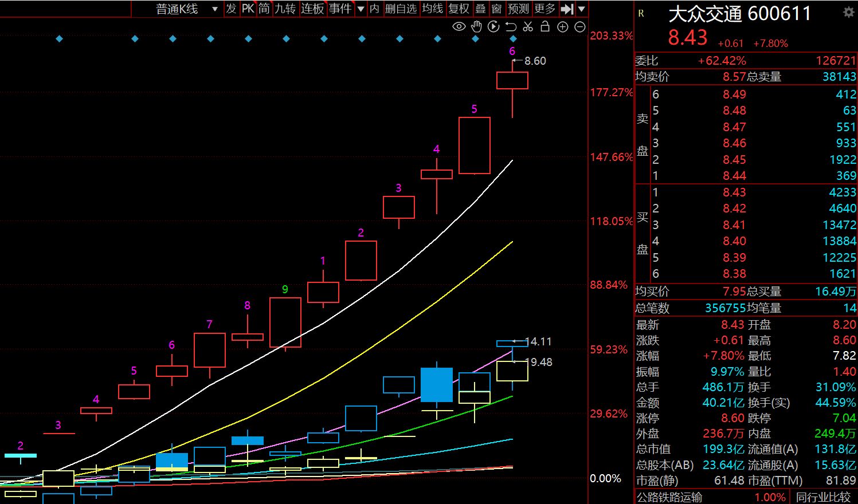Click the 203.33% axis label
The width and height of the screenshot is (858, 504).
click(611, 36)
